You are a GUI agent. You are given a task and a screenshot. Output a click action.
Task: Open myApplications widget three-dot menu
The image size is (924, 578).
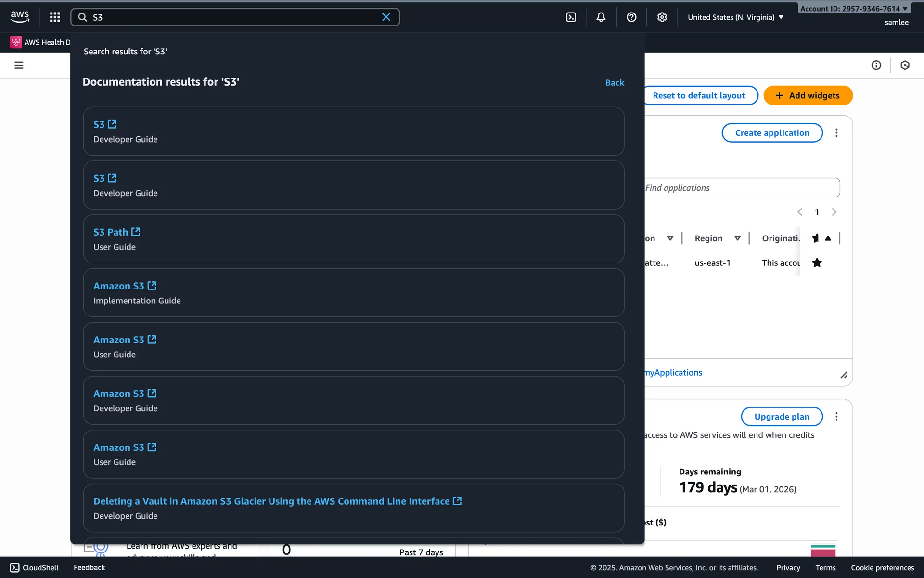click(836, 133)
